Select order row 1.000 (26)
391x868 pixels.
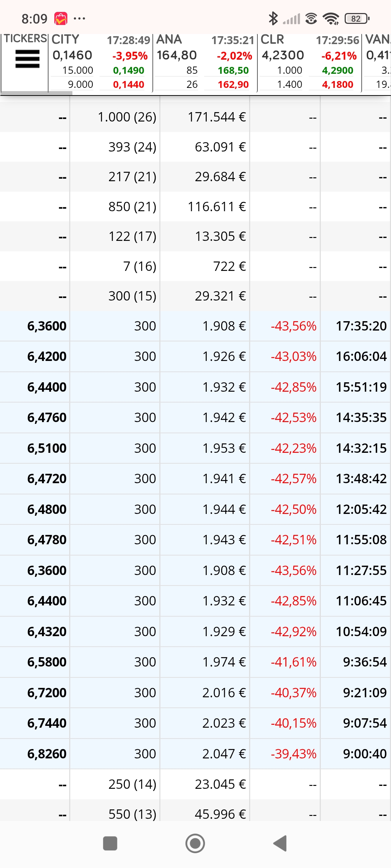[195, 117]
